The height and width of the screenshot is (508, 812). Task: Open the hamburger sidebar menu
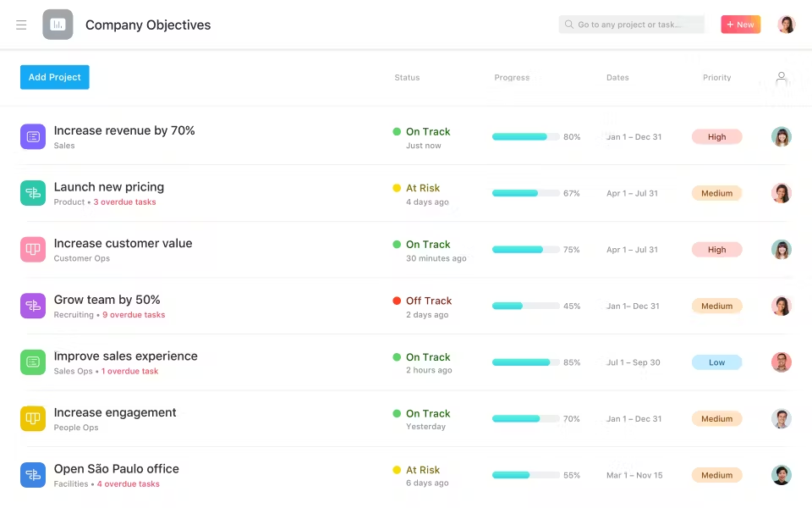[21, 25]
